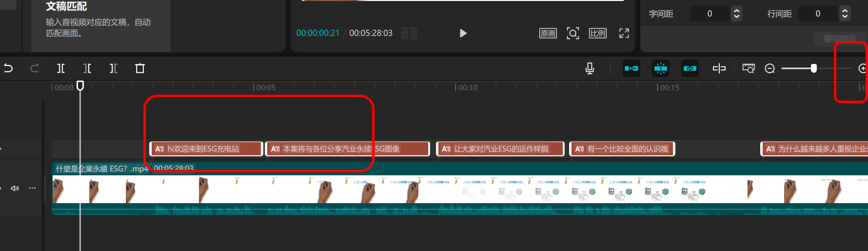The width and height of the screenshot is (868, 251).
Task: Enter fullscreen preview
Action: click(624, 33)
